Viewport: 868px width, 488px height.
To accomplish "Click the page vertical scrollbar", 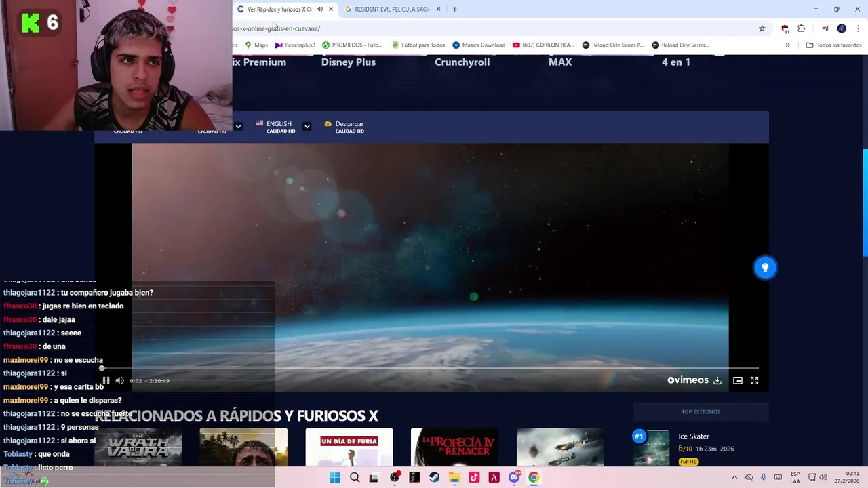I will pos(865,203).
